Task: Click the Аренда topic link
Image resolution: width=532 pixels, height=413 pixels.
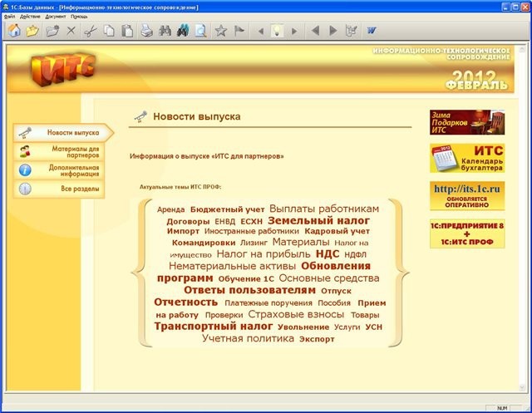Action: coord(171,209)
